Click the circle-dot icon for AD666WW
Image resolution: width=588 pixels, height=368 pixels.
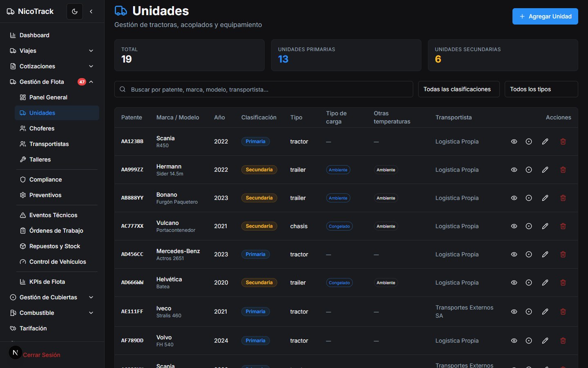click(529, 283)
